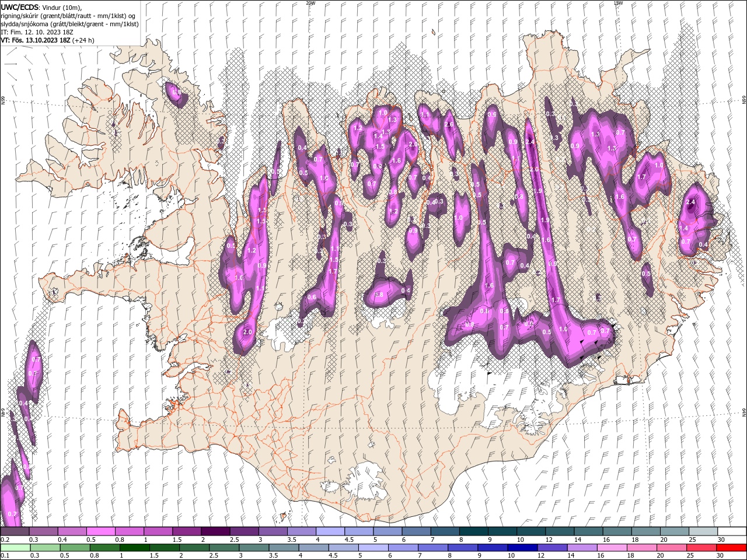The height and width of the screenshot is (560, 747).
Task: Click the 'IT: Fim. 12. 10. 2023 18Z' line
Action: (37, 32)
